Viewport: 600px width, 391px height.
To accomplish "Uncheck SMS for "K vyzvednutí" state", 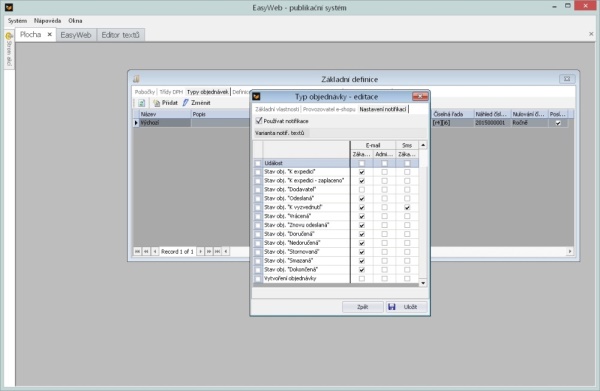I will (407, 208).
